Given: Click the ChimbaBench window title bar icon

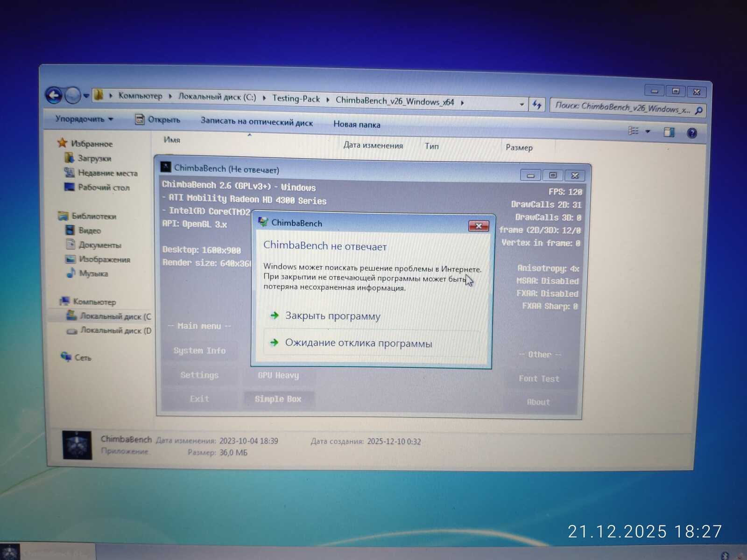Looking at the screenshot, I should coord(166,167).
